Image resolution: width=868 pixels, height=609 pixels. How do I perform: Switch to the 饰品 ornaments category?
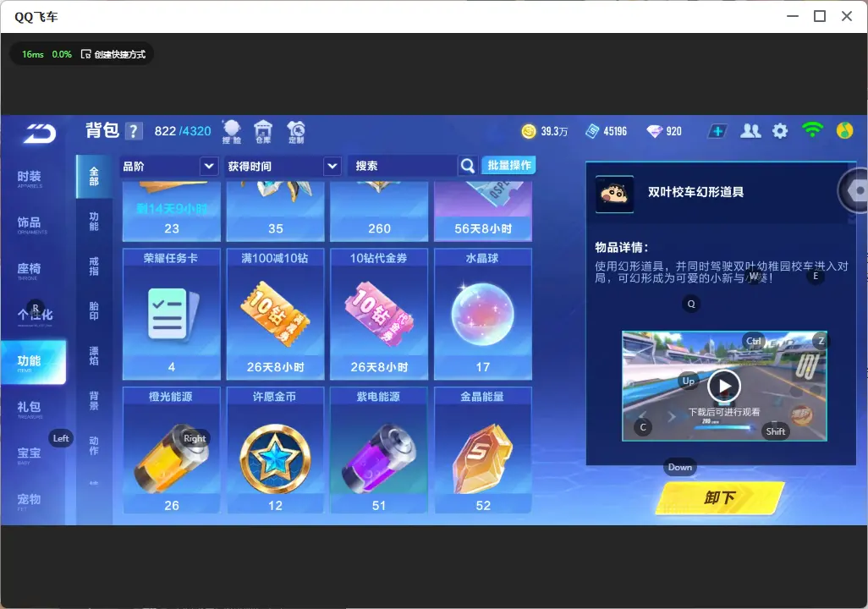(30, 223)
